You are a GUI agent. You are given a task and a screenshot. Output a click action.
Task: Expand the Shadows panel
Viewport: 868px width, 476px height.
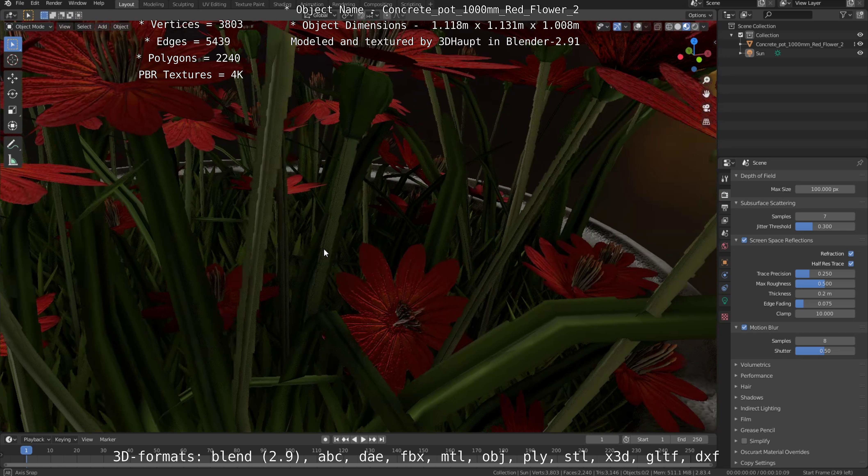[x=736, y=398]
